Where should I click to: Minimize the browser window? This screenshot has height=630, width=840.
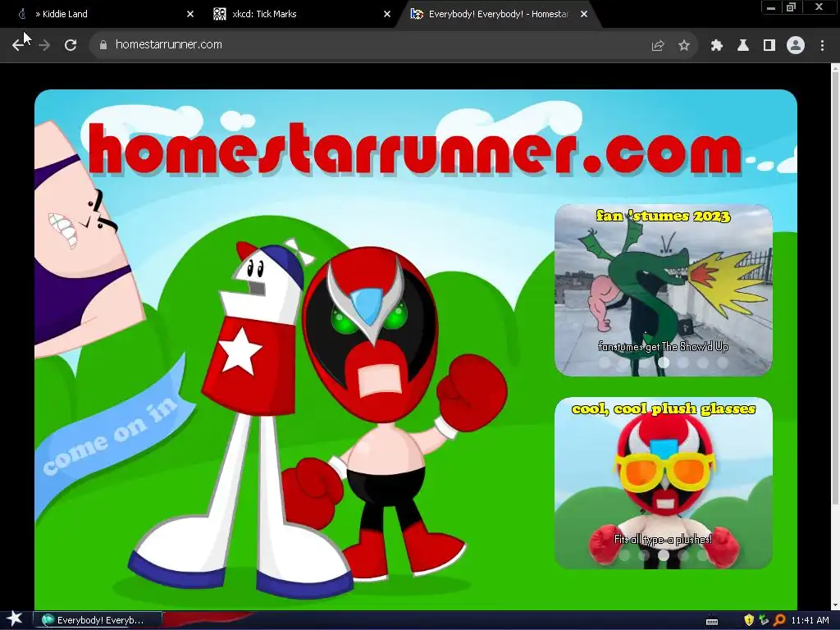771,7
